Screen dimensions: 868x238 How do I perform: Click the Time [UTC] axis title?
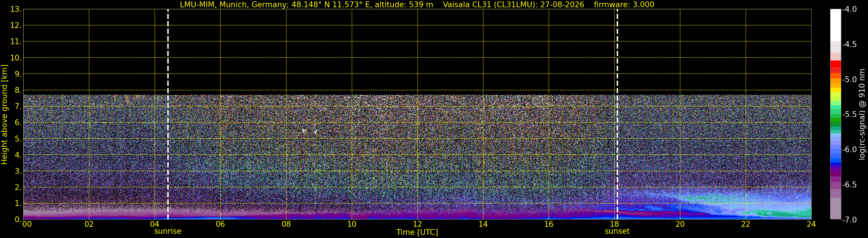click(x=417, y=232)
